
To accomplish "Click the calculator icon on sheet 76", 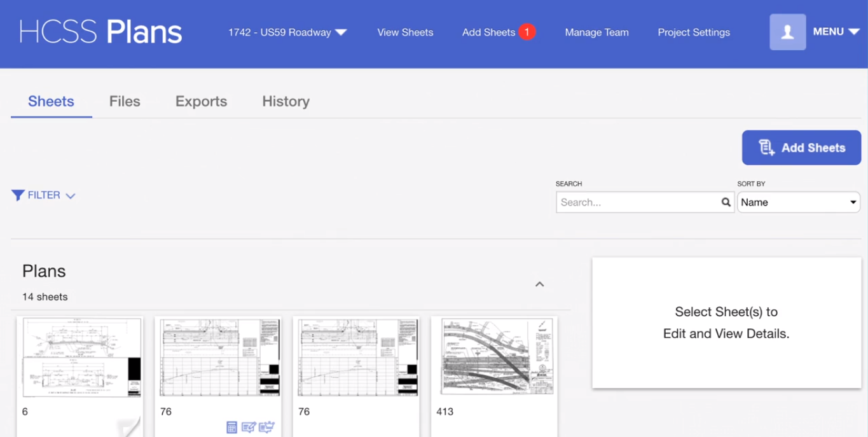I will (231, 427).
